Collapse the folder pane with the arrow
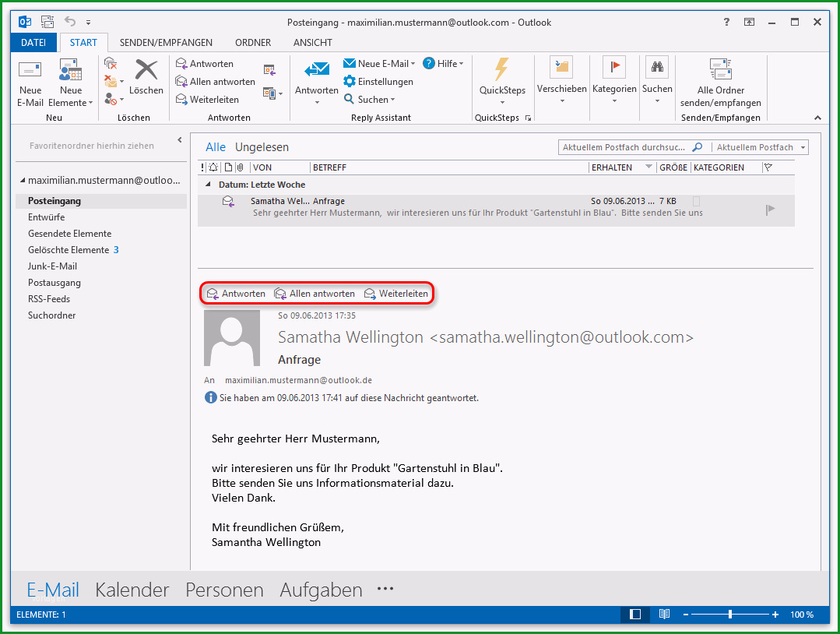 pyautogui.click(x=180, y=140)
